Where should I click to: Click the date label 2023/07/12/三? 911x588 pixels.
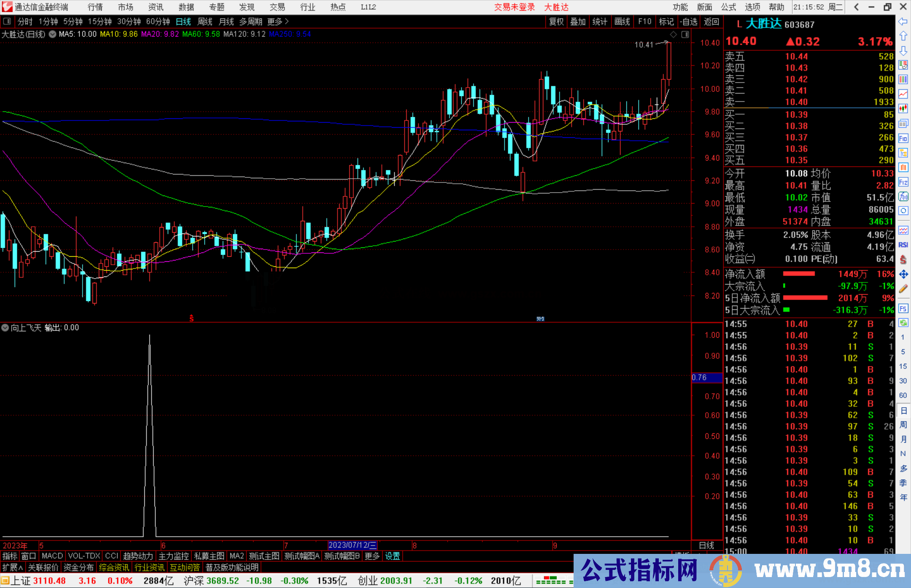click(x=353, y=545)
